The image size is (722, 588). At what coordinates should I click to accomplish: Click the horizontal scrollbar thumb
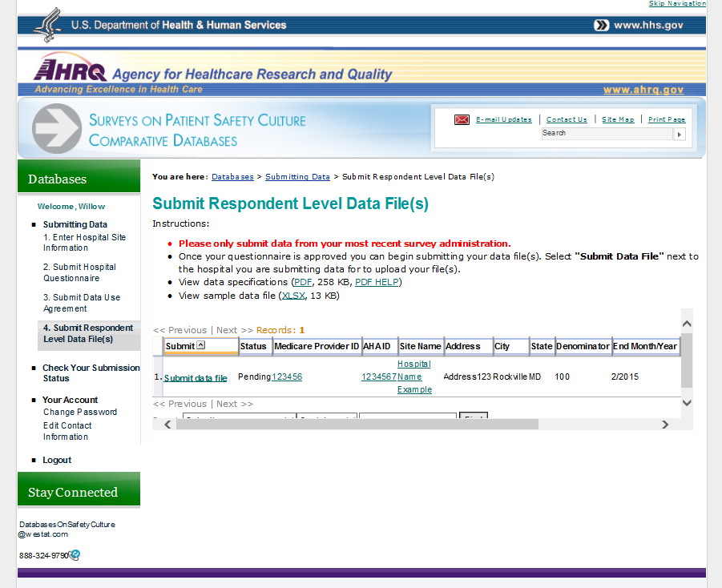(357, 425)
